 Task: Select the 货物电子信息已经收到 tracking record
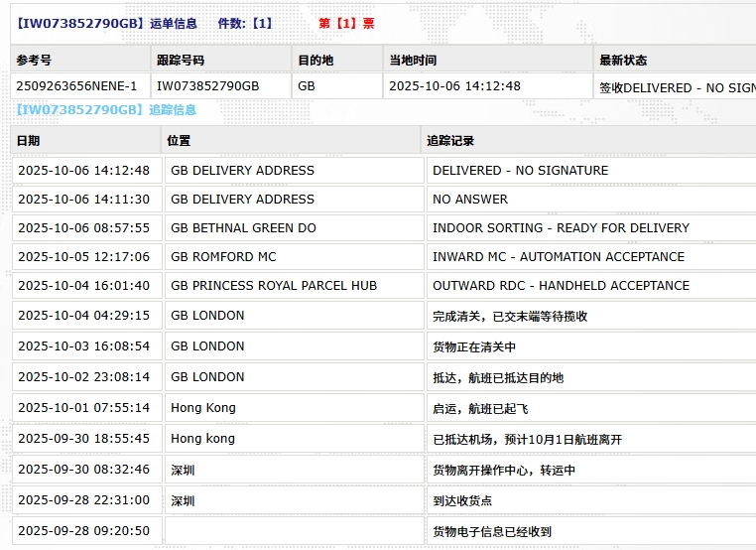tap(492, 531)
